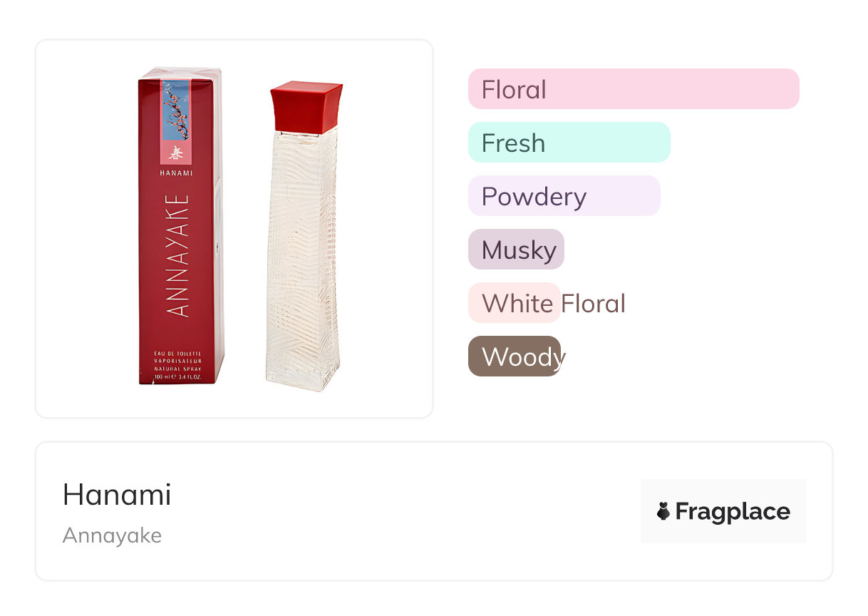
Task: Select the brown Woody accord bar
Action: (x=515, y=356)
